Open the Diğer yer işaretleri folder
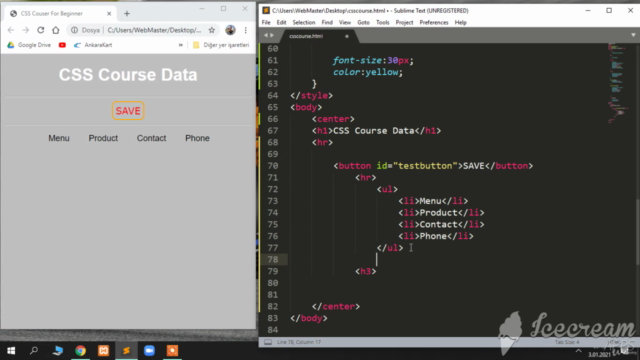 [221, 45]
